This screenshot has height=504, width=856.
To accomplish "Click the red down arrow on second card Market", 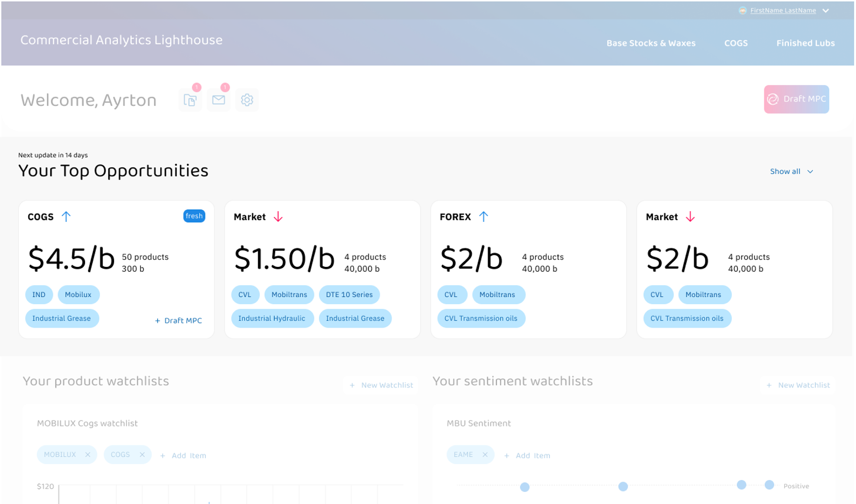I will point(278,217).
